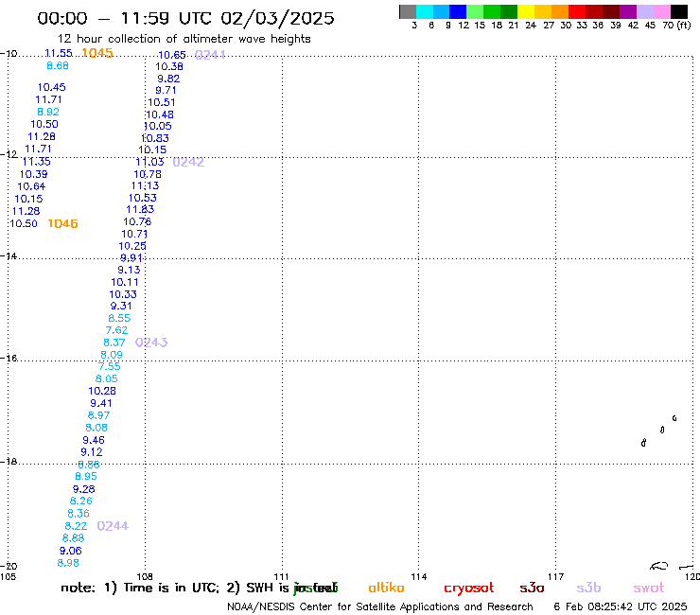The height and width of the screenshot is (615, 700).
Task: Select the 10.39 wave height reading
Action: click(33, 174)
